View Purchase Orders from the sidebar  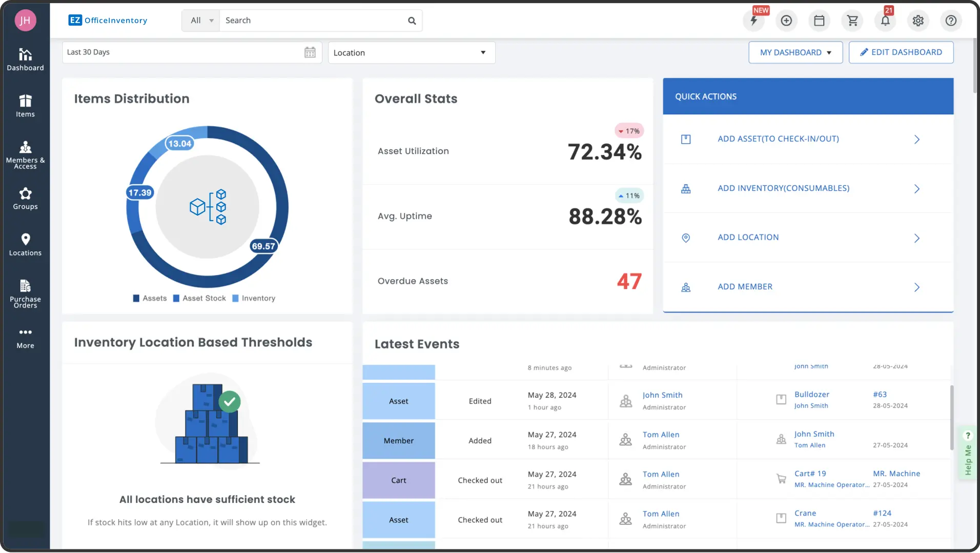click(x=25, y=292)
